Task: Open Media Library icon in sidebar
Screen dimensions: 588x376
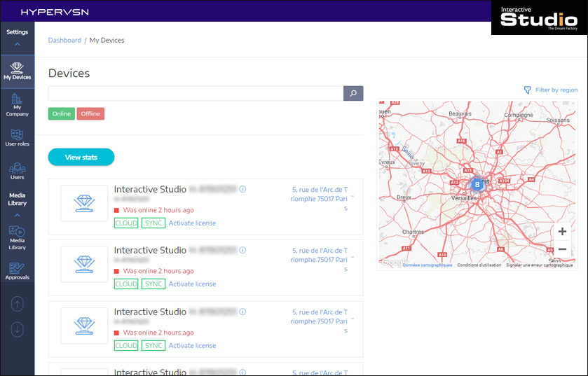Action: 18,238
